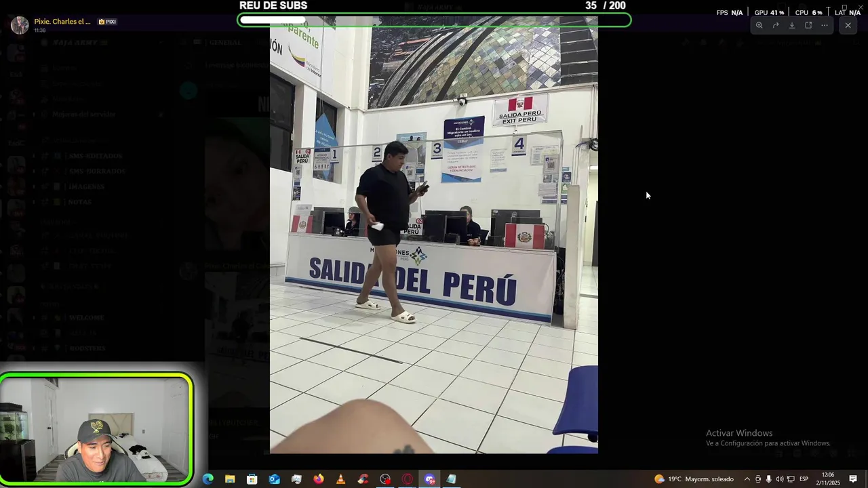Forward the image using the arrow icon
Viewport: 868px width, 488px height.
click(776, 25)
